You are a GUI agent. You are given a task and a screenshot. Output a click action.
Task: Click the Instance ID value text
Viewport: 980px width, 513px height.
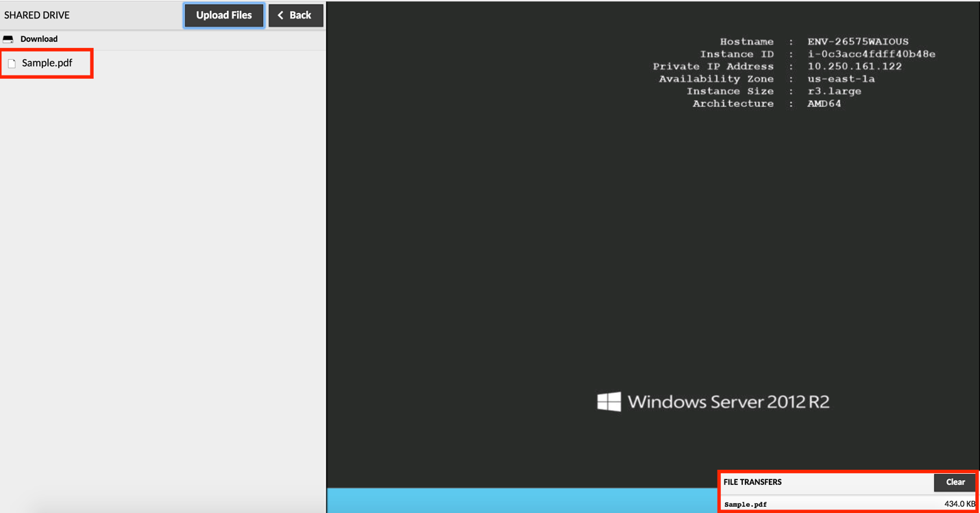coord(871,54)
